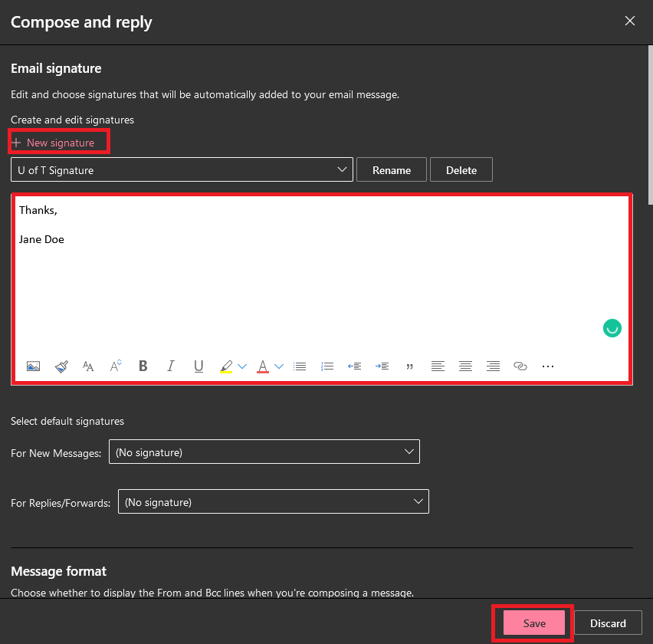
Task: Center align the signature text
Action: (x=465, y=366)
